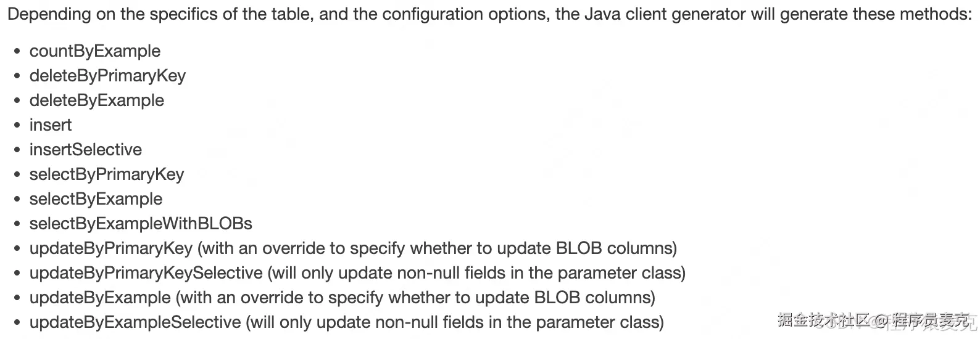Image resolution: width=980 pixels, height=339 pixels.
Task: Click the bullet point beside insert
Action: (x=17, y=126)
